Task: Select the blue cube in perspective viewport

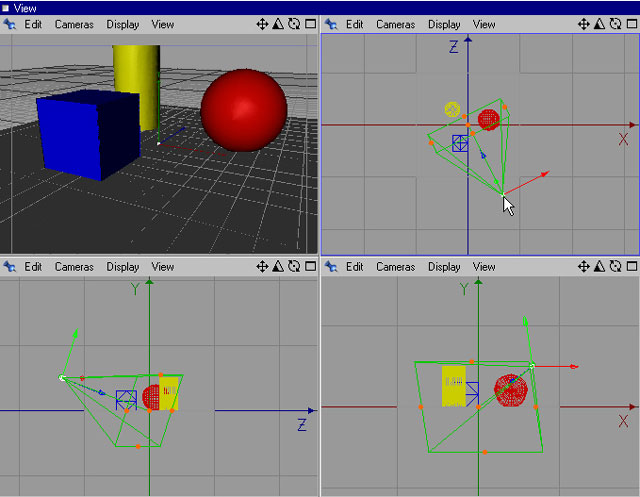Action: 88,135
